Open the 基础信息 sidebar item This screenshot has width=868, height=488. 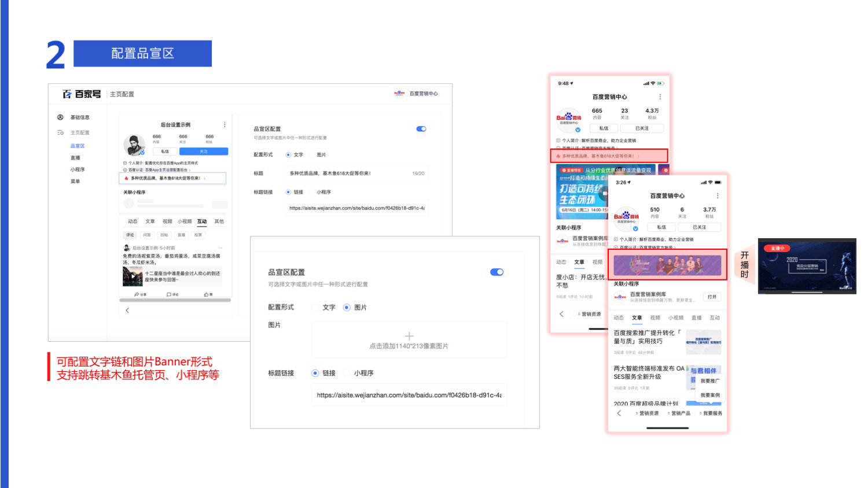coord(80,117)
